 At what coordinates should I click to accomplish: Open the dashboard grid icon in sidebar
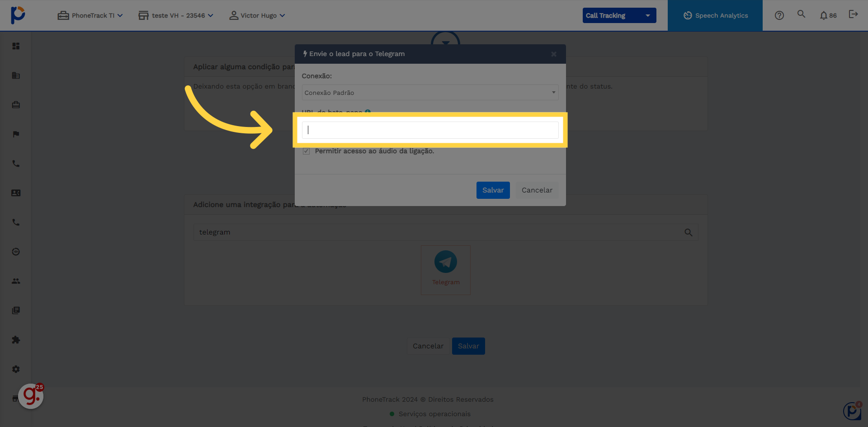[x=16, y=46]
